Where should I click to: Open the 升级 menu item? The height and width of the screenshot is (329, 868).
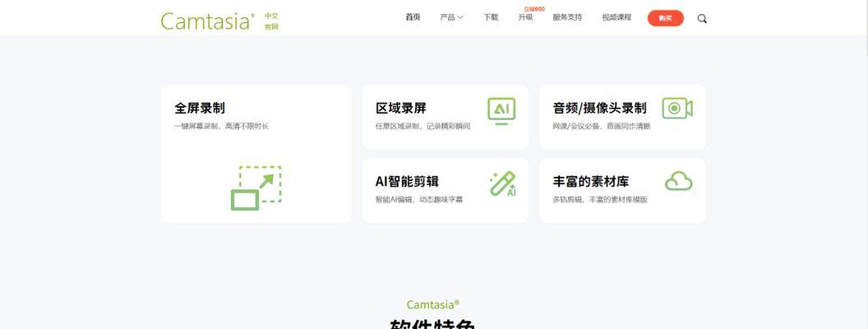coord(525,17)
